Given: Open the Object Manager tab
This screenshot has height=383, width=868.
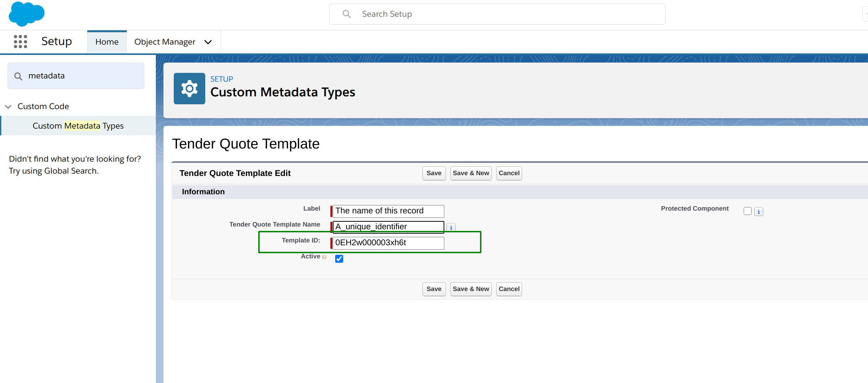Looking at the screenshot, I should pyautogui.click(x=165, y=42).
